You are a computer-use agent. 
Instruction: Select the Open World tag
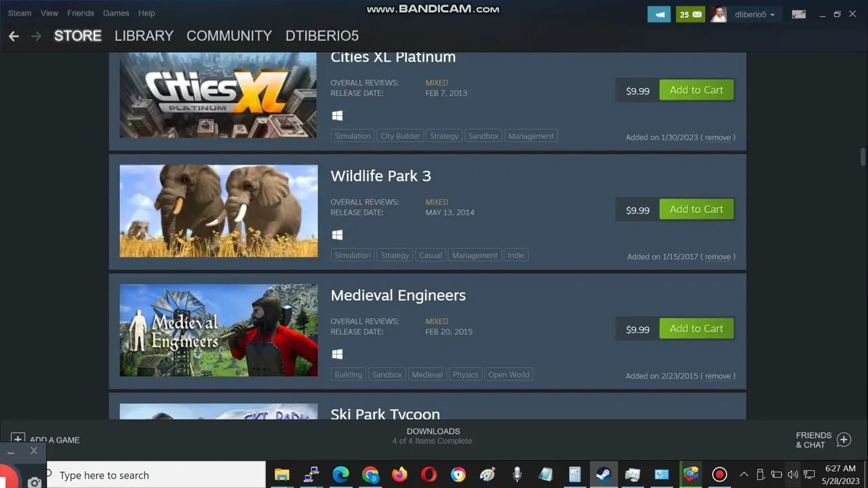pos(509,375)
